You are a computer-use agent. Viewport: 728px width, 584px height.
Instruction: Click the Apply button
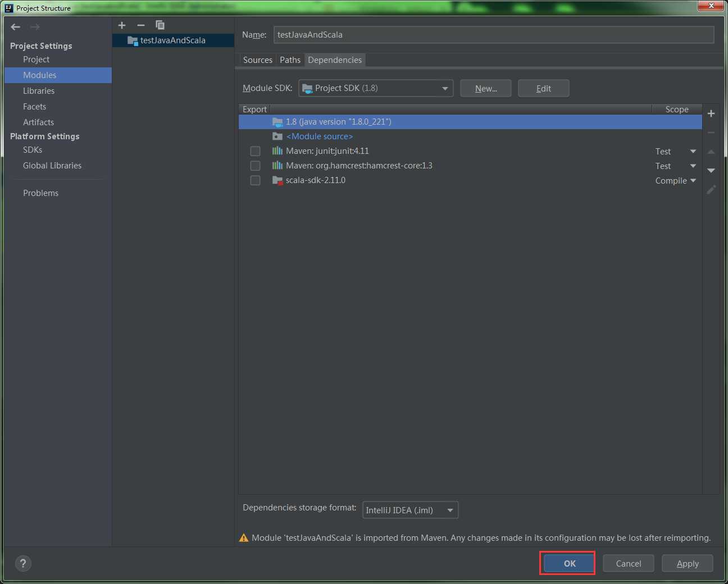(688, 563)
